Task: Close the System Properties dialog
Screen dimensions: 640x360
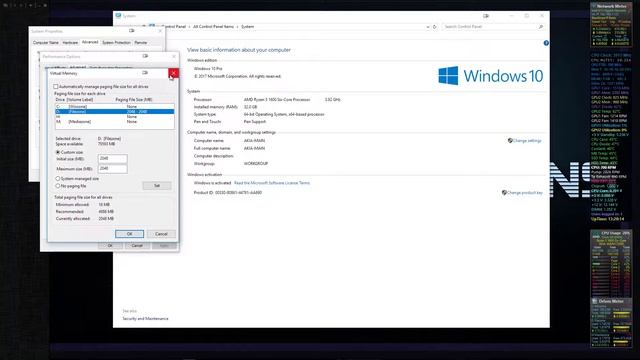Action: point(160,31)
